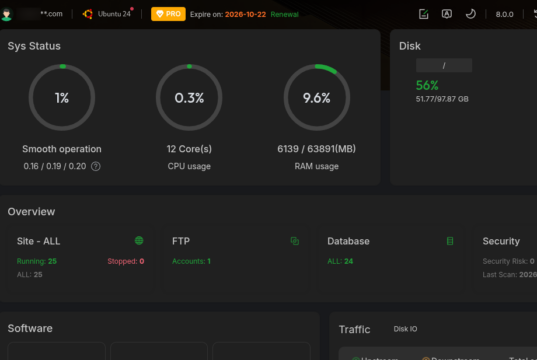Click the 12 Core(s) text

(x=189, y=149)
